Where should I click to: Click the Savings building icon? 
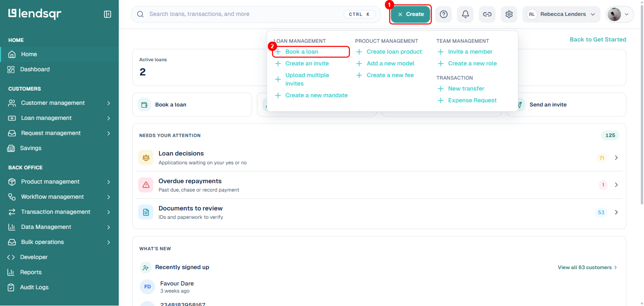[11, 148]
